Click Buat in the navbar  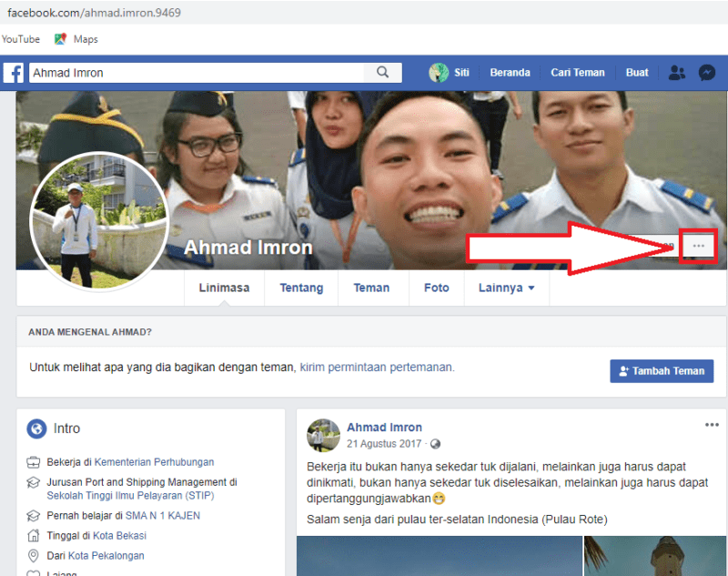pos(637,73)
